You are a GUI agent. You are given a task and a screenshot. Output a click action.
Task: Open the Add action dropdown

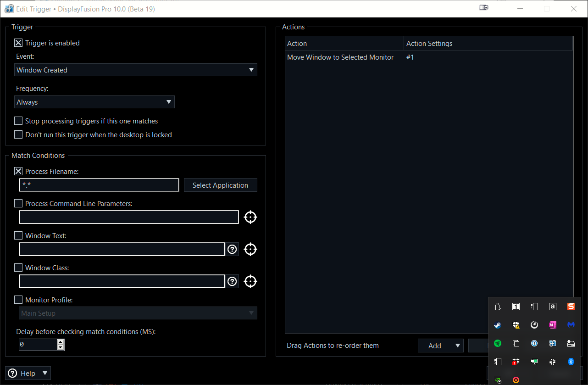tap(440, 346)
